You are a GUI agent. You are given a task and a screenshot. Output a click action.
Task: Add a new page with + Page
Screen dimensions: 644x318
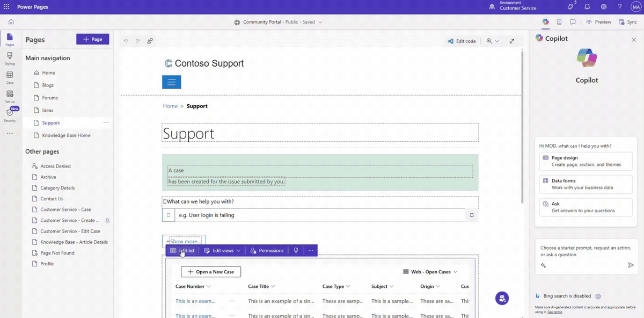click(92, 39)
